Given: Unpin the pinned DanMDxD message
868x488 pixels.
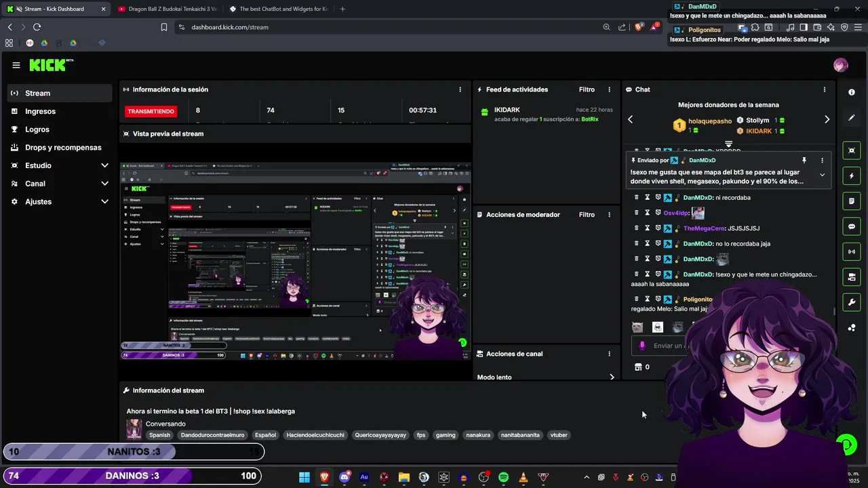Looking at the screenshot, I should click(804, 161).
